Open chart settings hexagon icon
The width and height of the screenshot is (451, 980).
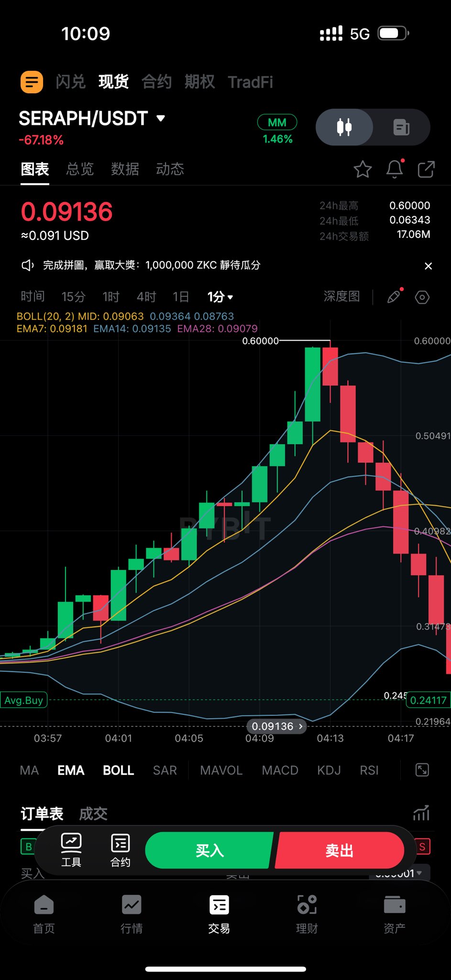coord(422,297)
